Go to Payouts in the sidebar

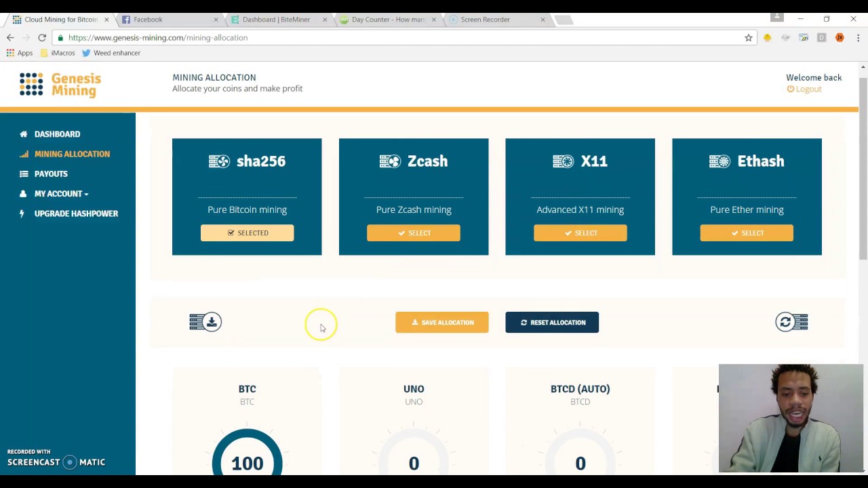(x=51, y=174)
